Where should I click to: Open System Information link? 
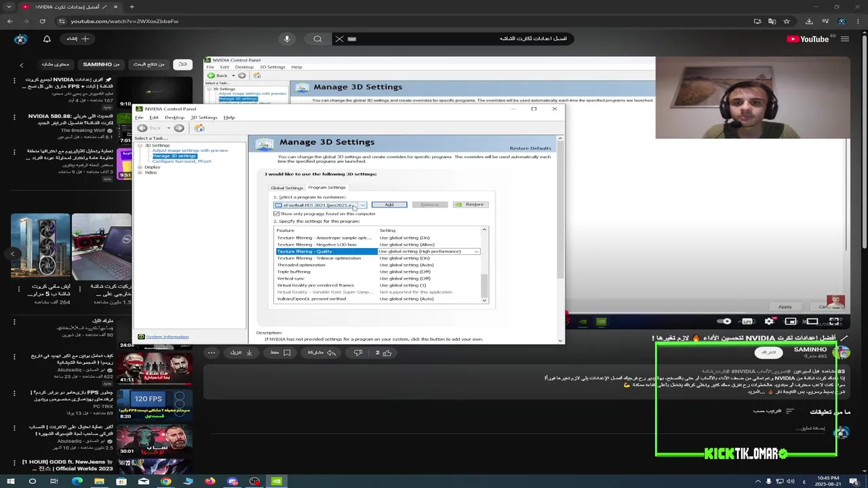167,337
